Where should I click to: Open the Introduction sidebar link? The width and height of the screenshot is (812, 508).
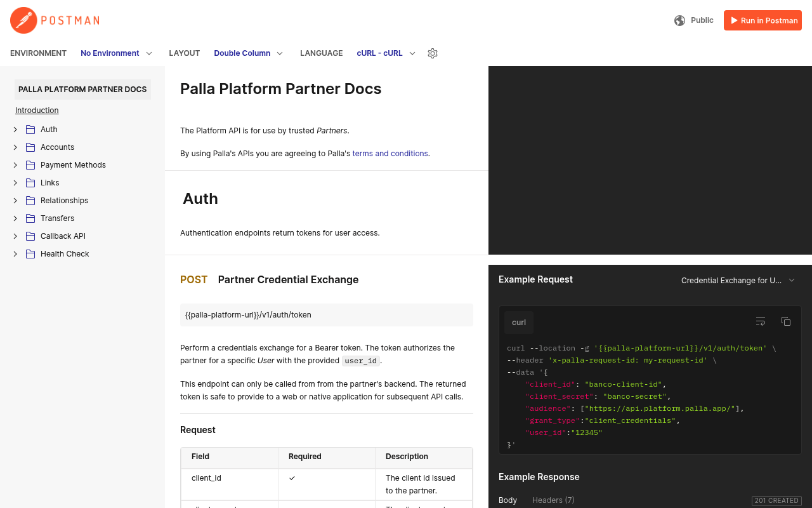(x=37, y=110)
